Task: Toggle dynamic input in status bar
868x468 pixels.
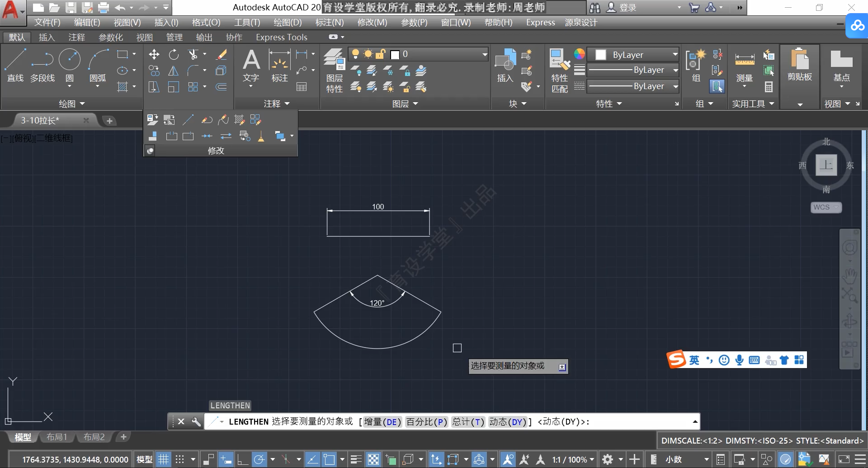Action: (226, 459)
